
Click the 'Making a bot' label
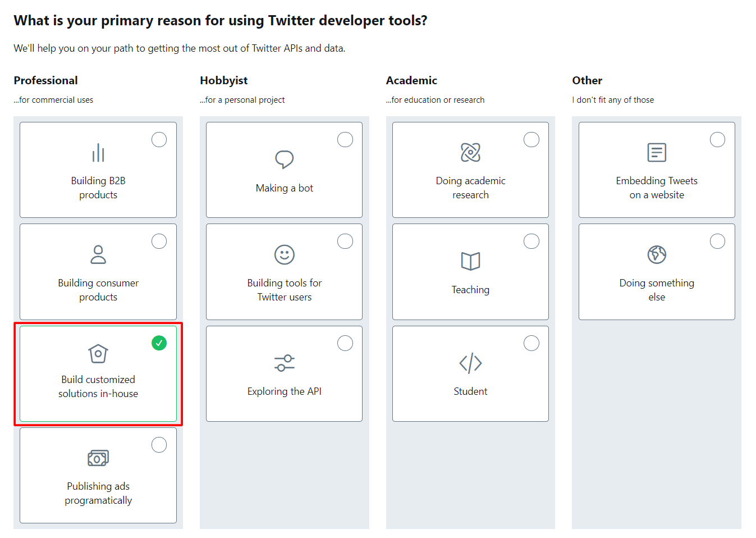tap(285, 188)
